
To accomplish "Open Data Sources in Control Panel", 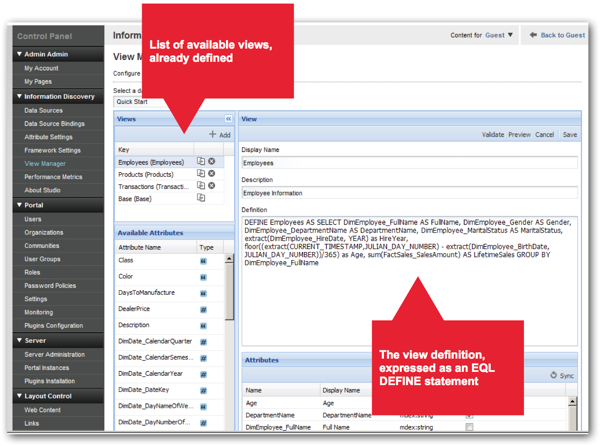I will point(44,110).
